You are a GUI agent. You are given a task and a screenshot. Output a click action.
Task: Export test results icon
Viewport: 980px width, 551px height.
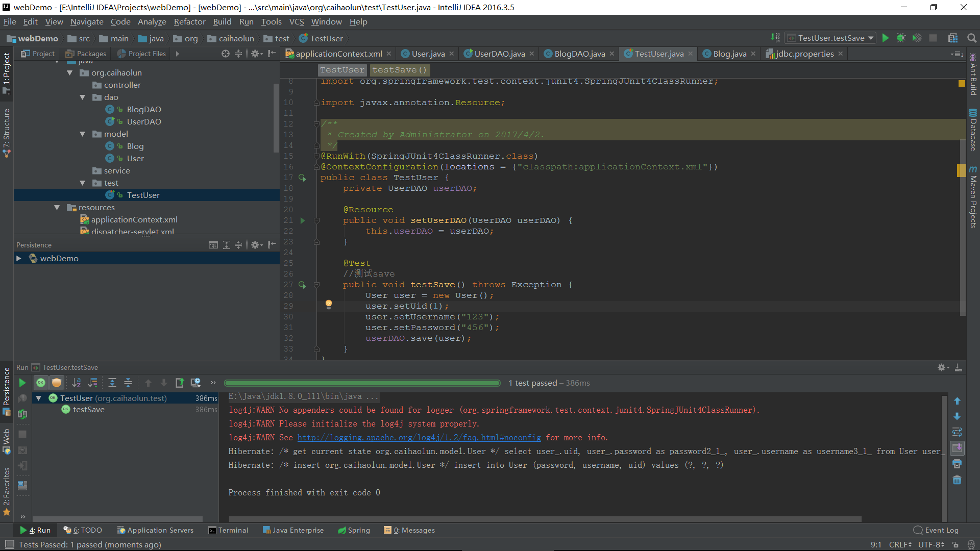pos(180,383)
